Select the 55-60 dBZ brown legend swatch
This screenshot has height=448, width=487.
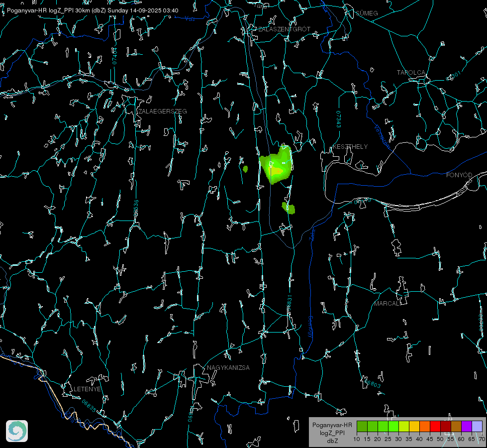456,427
